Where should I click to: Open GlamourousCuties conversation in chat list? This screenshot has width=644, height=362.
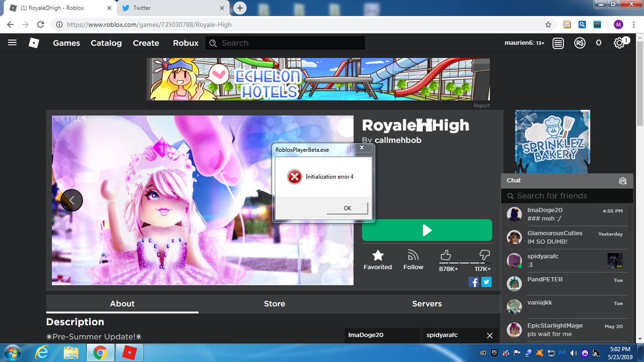point(567,238)
